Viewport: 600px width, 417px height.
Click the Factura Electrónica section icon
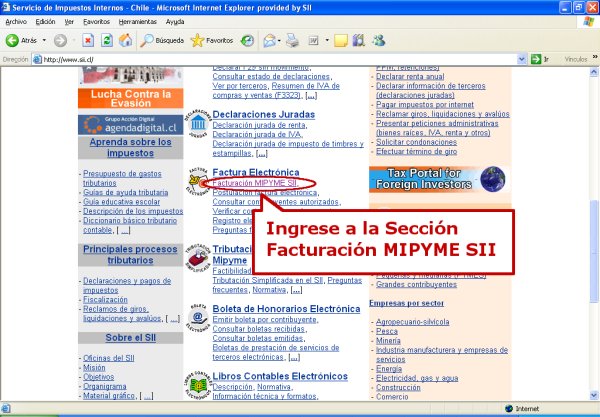pos(198,181)
